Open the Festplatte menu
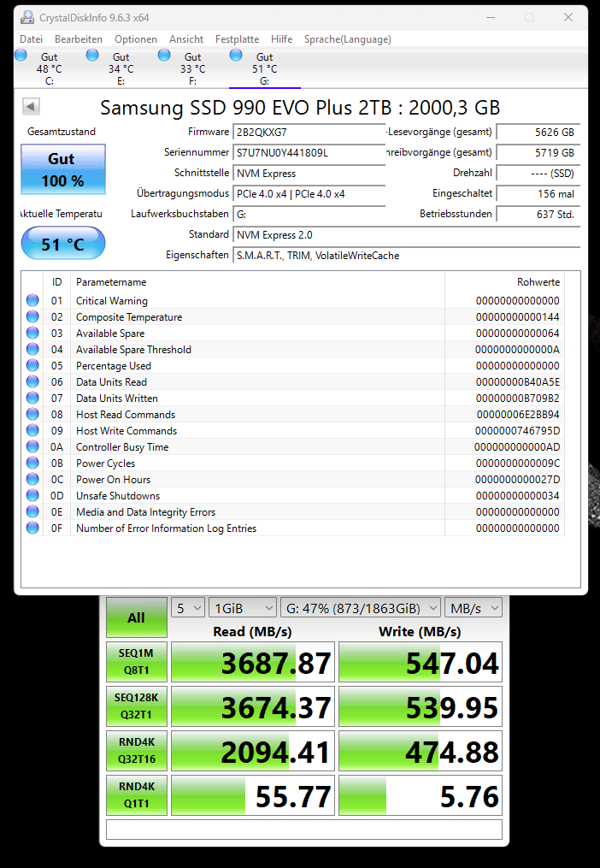Screen dimensions: 600x868 pos(238,39)
